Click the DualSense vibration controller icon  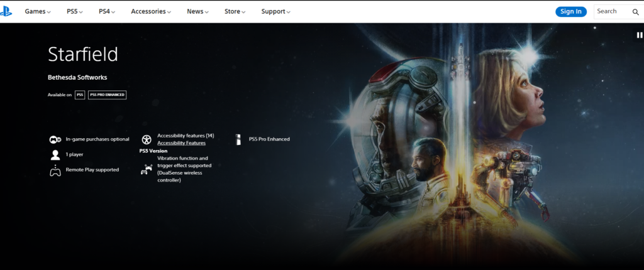(x=146, y=170)
